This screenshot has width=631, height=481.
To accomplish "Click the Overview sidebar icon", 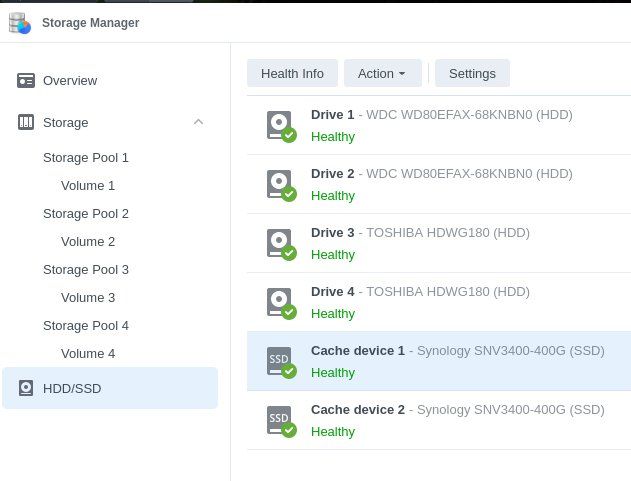I will (x=26, y=81).
